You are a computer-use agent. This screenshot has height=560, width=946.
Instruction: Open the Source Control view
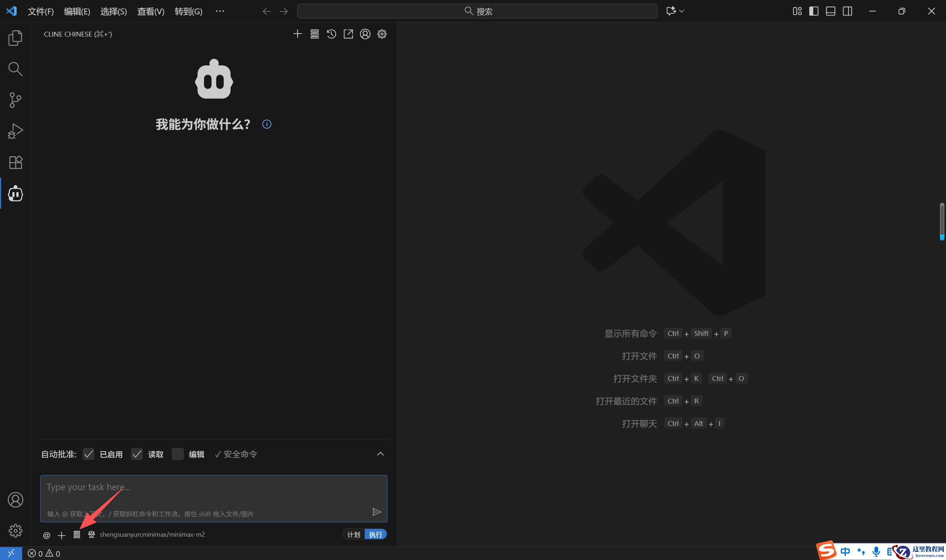(x=16, y=100)
